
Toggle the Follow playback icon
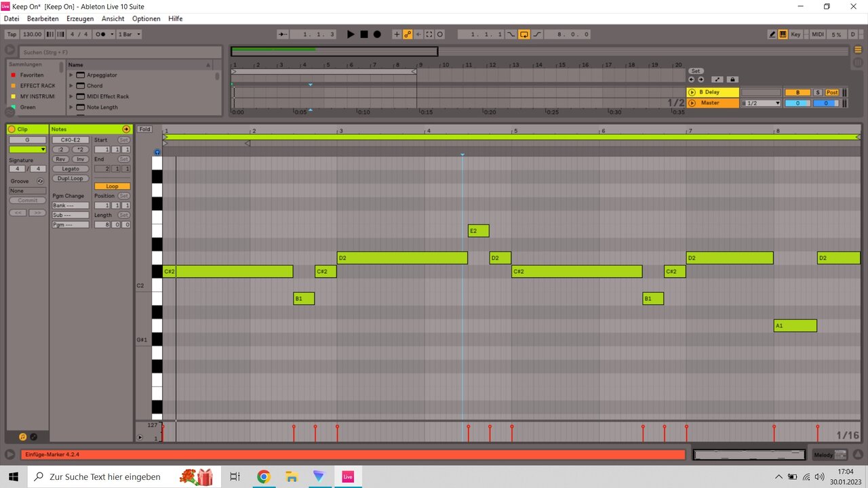coord(283,34)
